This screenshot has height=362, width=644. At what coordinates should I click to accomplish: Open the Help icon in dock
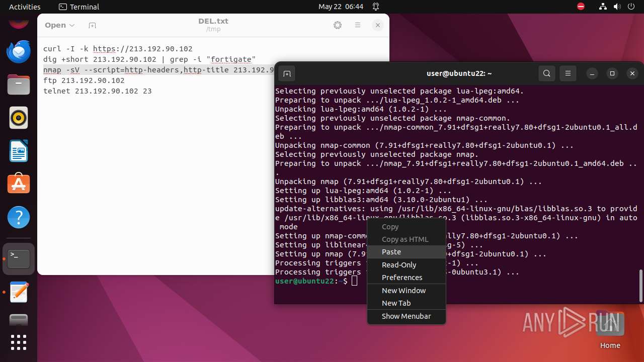pyautogui.click(x=19, y=218)
